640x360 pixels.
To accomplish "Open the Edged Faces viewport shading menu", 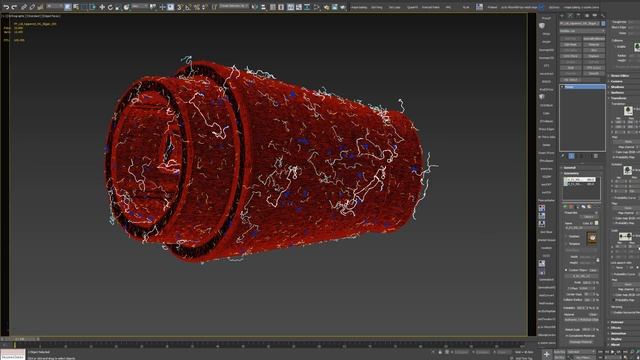I will click(51, 16).
